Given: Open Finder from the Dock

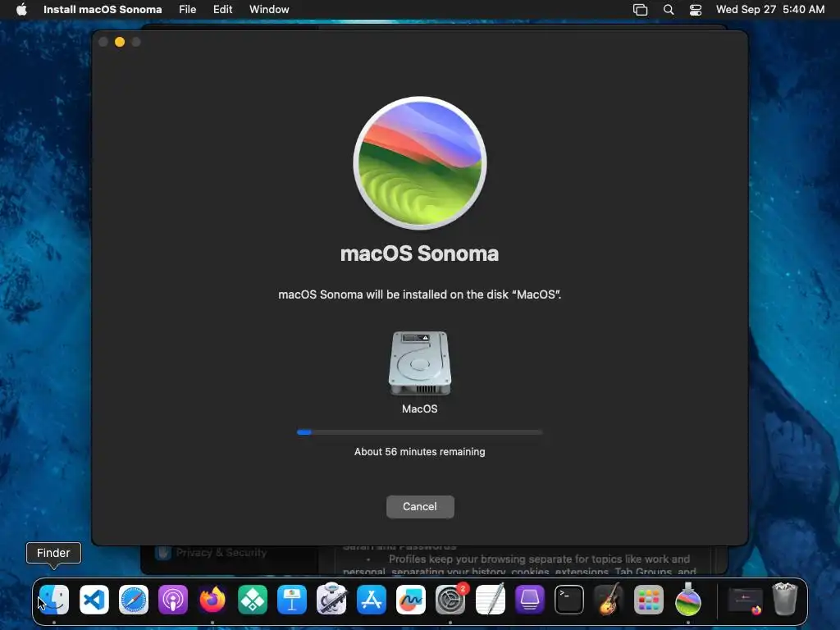Looking at the screenshot, I should click(x=54, y=600).
